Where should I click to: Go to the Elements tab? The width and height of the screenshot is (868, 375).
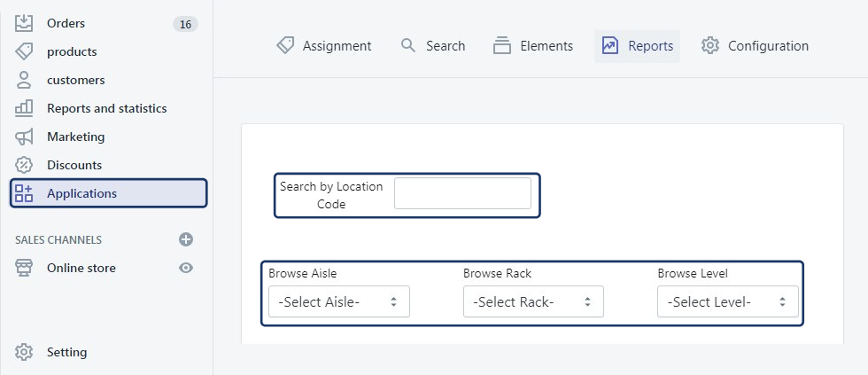[x=533, y=46]
